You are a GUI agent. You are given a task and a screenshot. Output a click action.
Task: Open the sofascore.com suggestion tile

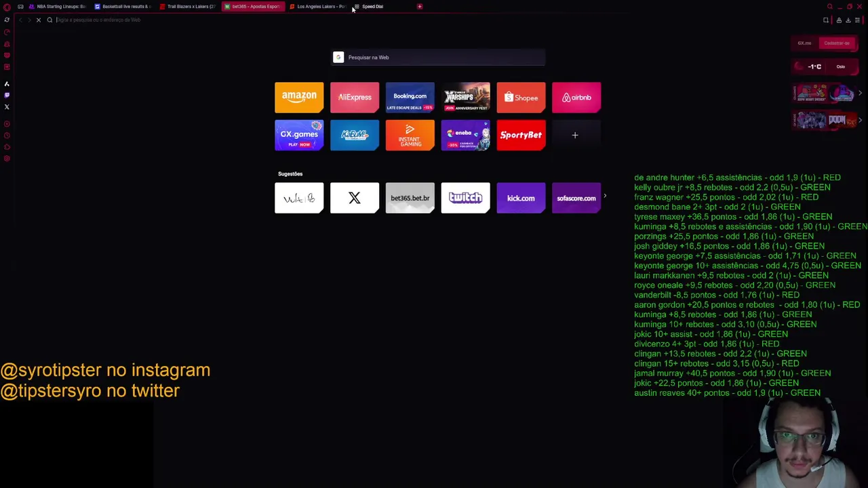click(576, 198)
